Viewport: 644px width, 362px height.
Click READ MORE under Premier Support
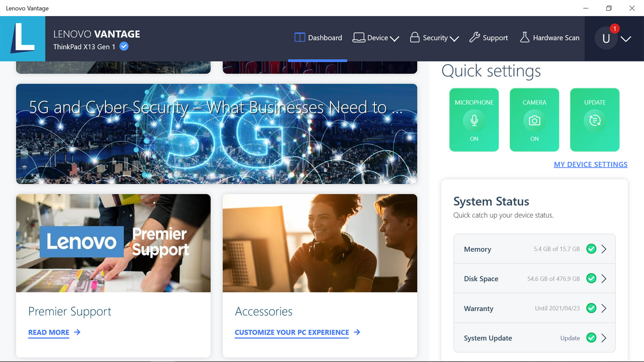click(49, 332)
